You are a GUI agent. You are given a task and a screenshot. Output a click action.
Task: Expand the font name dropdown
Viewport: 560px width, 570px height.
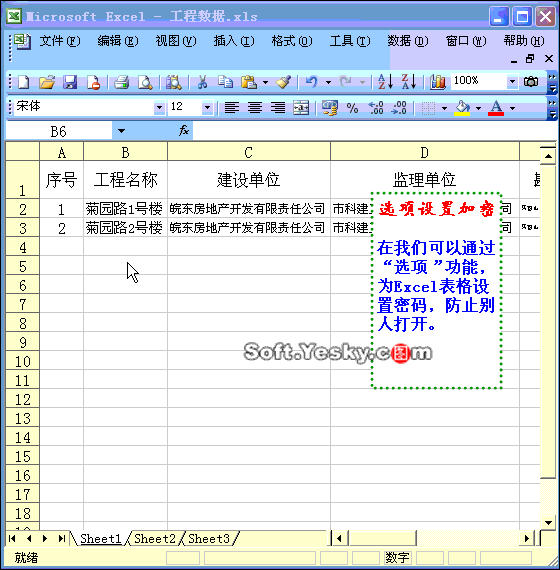[x=159, y=108]
